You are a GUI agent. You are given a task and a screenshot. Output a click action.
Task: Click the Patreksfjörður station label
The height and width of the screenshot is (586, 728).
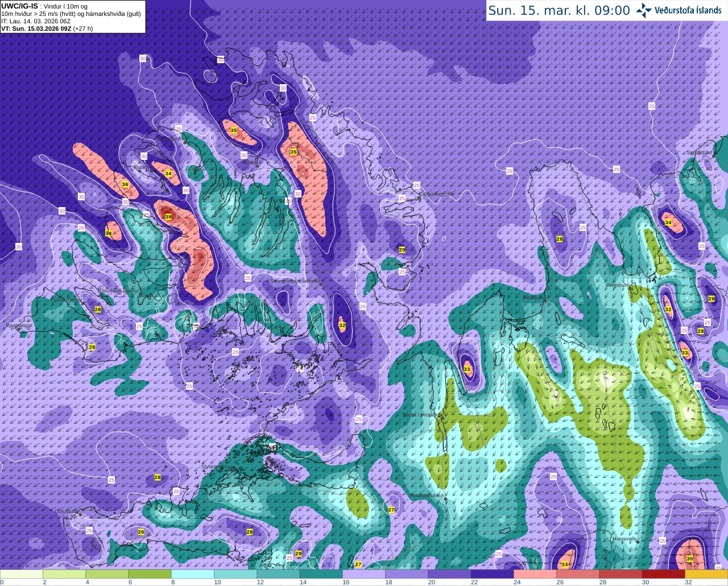[x=65, y=300]
